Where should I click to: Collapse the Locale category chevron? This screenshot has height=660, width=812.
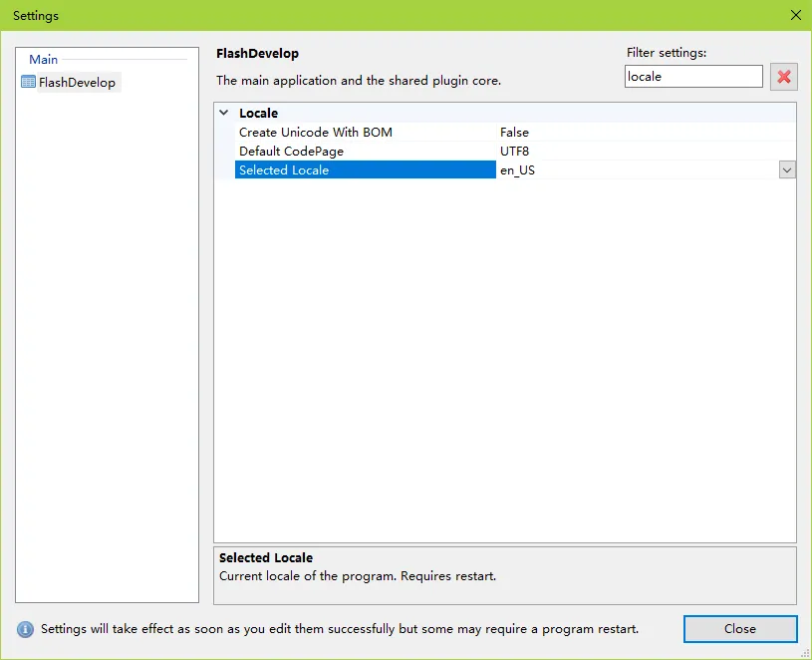pyautogui.click(x=224, y=114)
